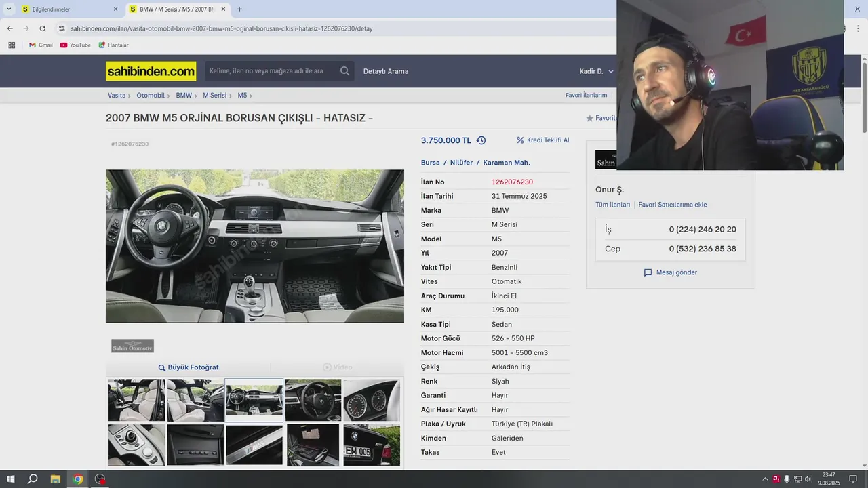Viewport: 868px width, 488px height.
Task: Click Favori Satıcılarıma ekle
Action: click(x=673, y=205)
